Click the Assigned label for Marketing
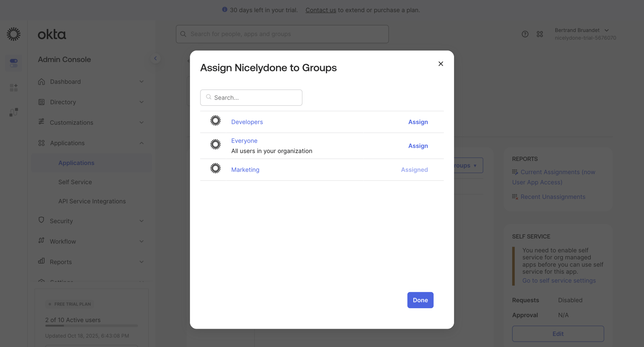Image resolution: width=644 pixels, height=347 pixels. point(414,170)
